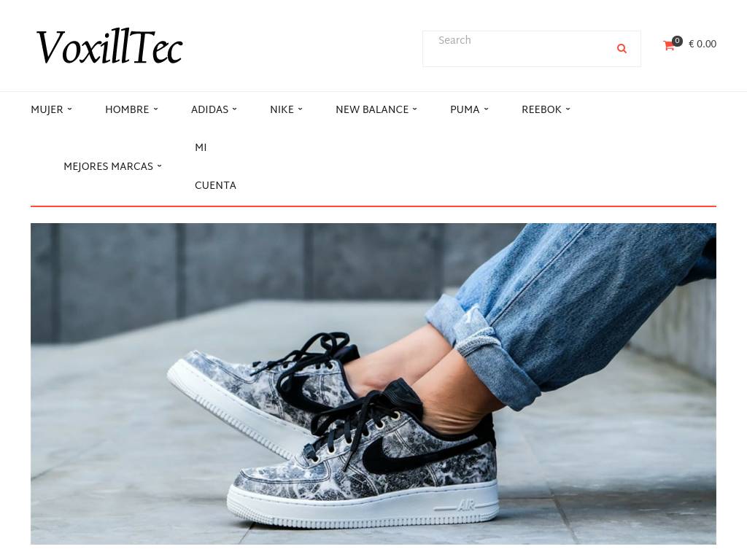Select the NEW BALANCE menu item
This screenshot has height=560, width=747.
(x=371, y=109)
